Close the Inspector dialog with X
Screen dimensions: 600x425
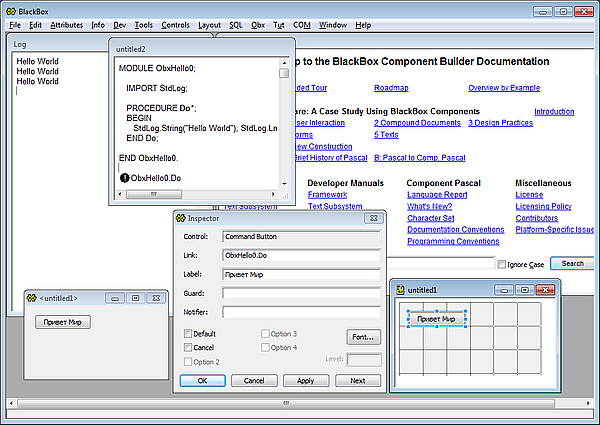coord(372,217)
